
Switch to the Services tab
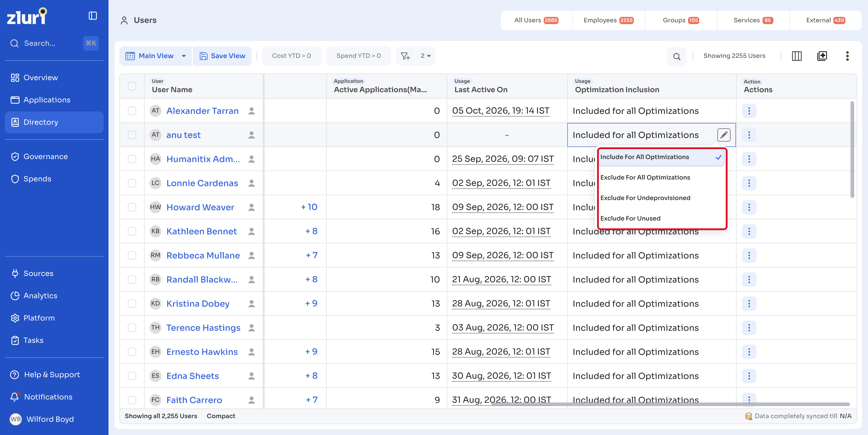point(753,20)
